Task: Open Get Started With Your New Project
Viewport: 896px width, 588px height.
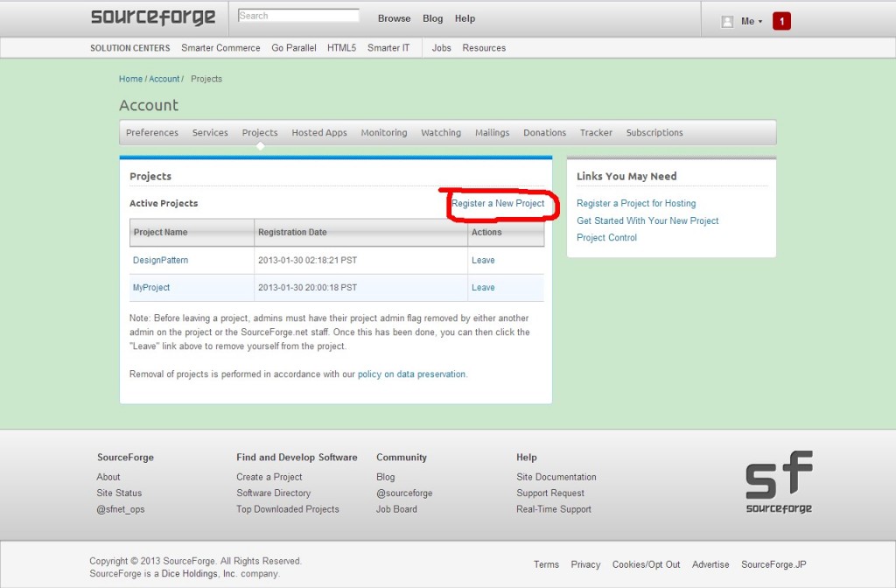Action: pos(647,220)
